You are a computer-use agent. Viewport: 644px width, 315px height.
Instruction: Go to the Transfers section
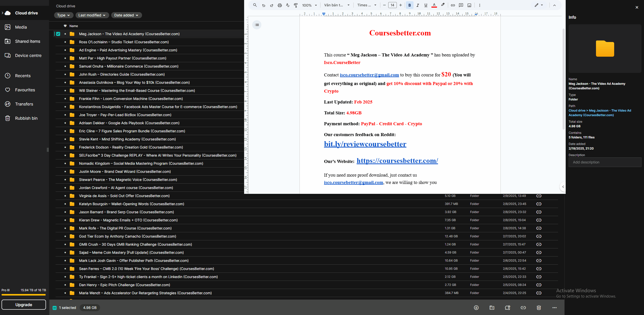(24, 104)
